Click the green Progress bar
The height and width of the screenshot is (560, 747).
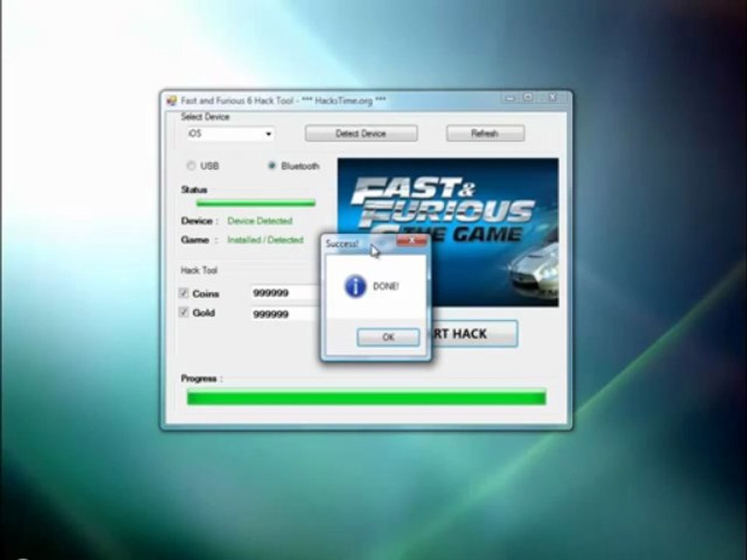coord(366,397)
